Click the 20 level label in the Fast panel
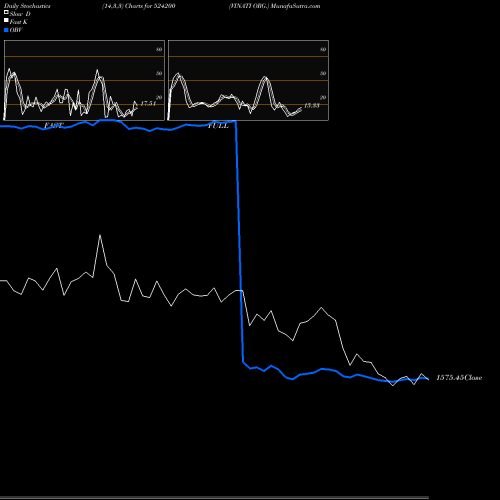Screen dimensions: 500x500 tap(159, 97)
